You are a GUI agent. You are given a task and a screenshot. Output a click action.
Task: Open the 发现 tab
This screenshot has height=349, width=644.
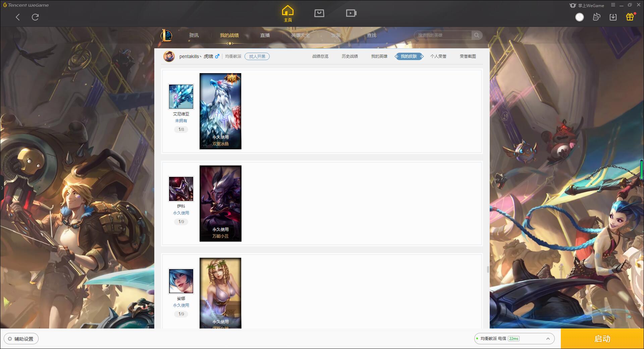point(336,35)
